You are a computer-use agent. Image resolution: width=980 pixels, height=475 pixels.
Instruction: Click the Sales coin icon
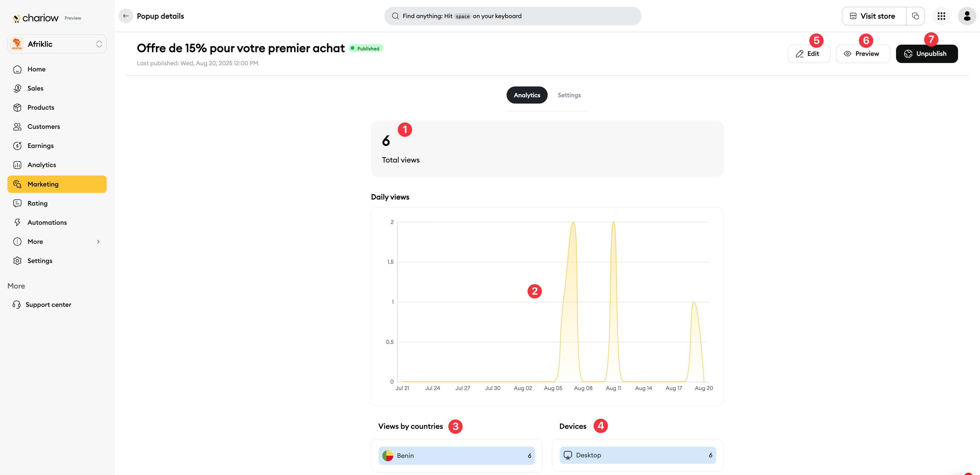point(17,88)
